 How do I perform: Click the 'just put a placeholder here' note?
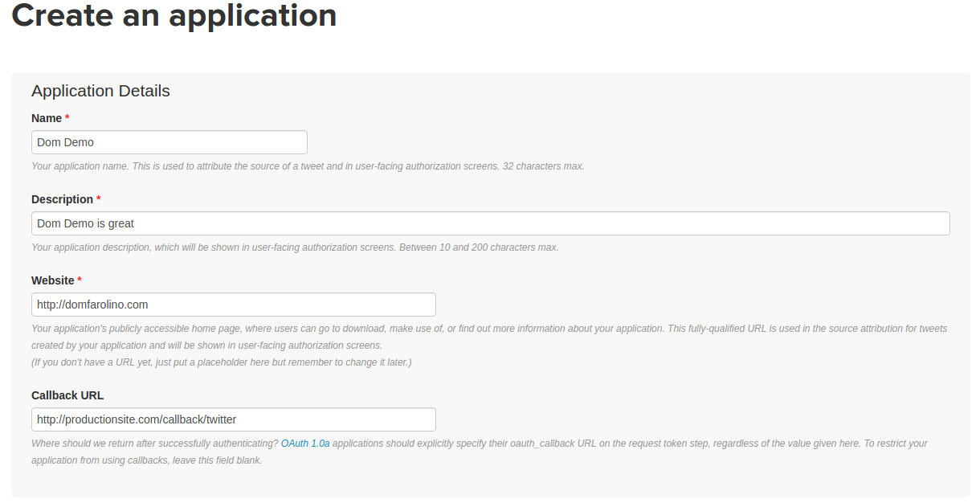click(x=221, y=362)
